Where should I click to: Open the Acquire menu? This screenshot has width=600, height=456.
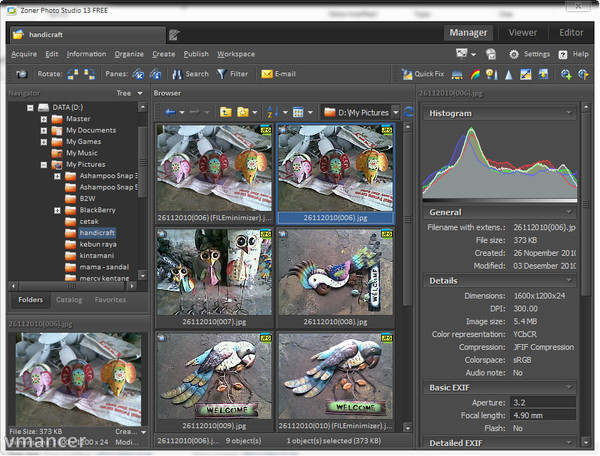coord(24,54)
